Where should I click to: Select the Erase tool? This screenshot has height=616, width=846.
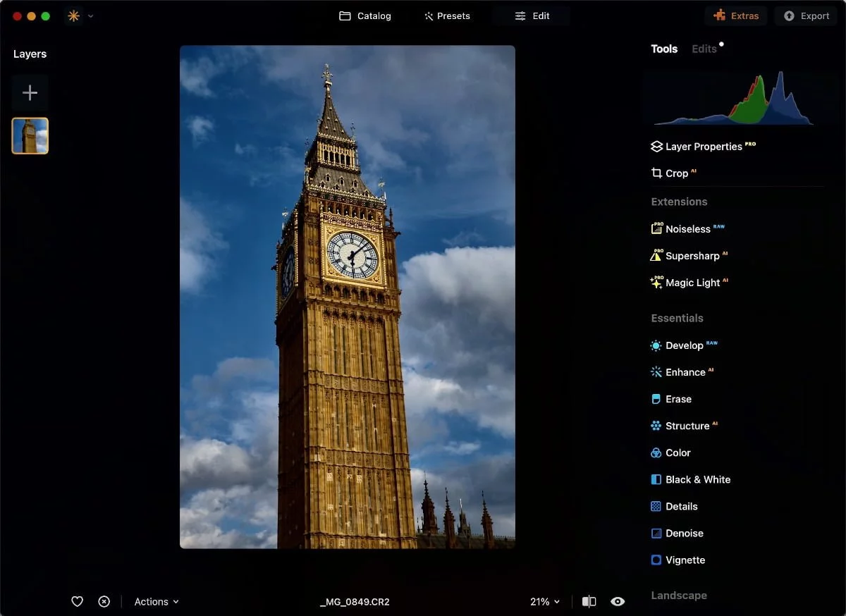pos(678,399)
